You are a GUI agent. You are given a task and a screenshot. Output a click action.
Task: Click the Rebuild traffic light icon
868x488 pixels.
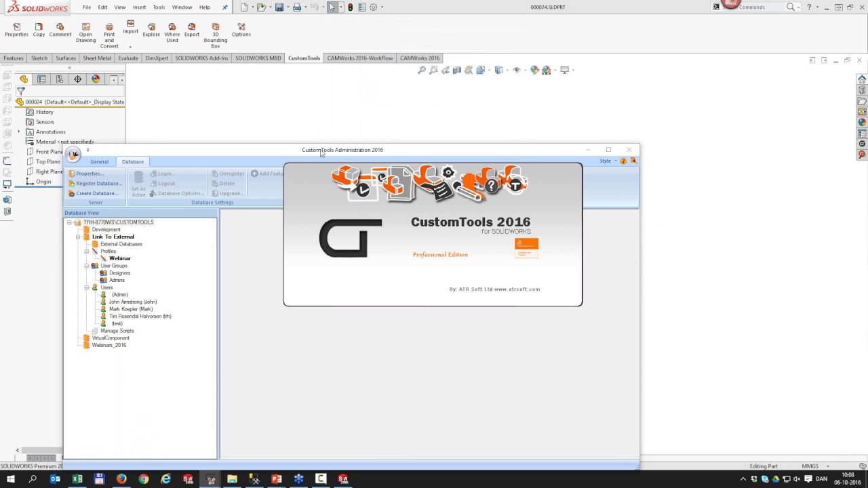[x=350, y=7]
